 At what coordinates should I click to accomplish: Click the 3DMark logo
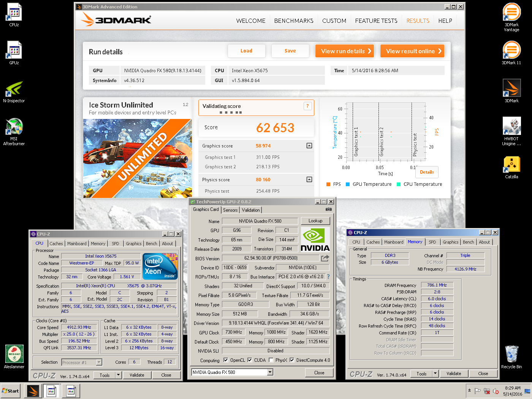tap(116, 20)
